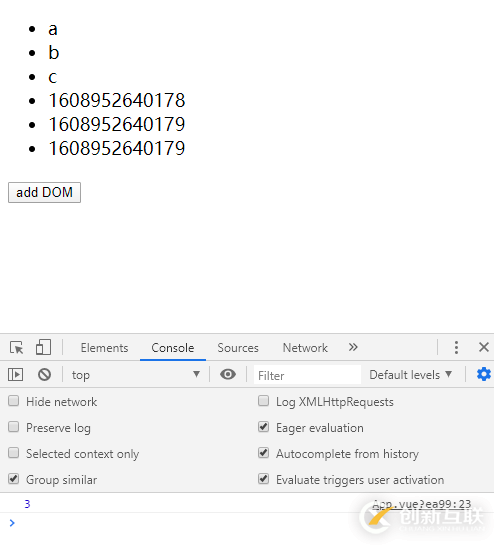Expand more DevTools tabs chevron
The width and height of the screenshot is (494, 546).
tap(353, 347)
